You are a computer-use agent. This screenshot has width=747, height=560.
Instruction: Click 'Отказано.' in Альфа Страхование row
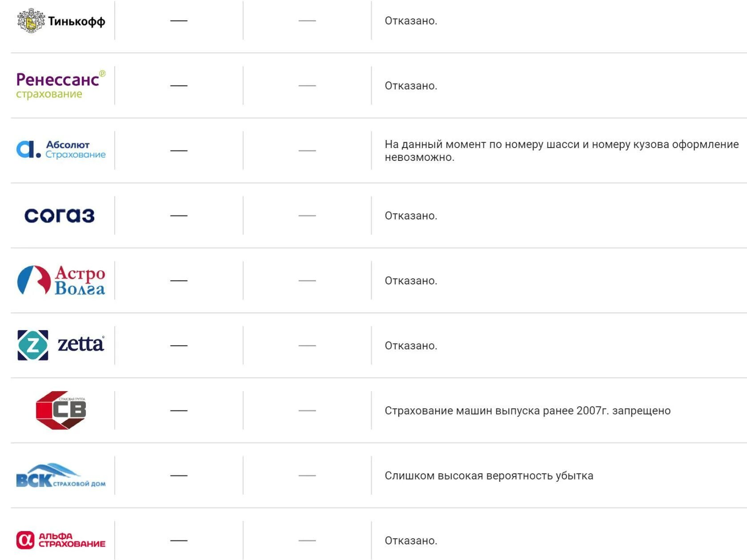tap(411, 540)
